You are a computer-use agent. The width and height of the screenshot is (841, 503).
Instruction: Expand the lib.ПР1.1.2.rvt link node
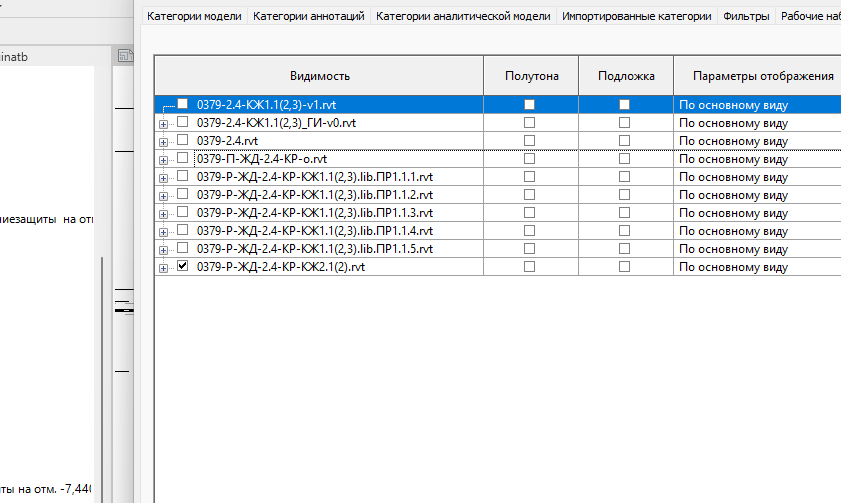[164, 196]
